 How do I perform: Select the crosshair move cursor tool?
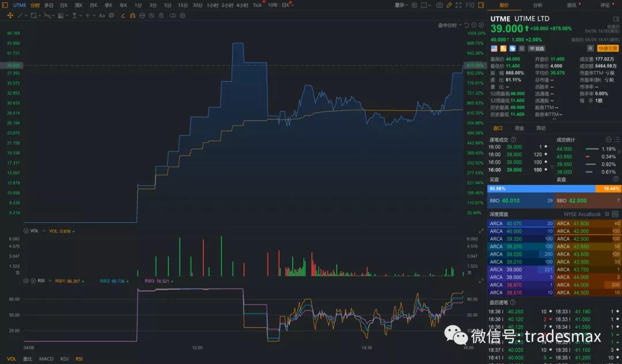coord(10,16)
